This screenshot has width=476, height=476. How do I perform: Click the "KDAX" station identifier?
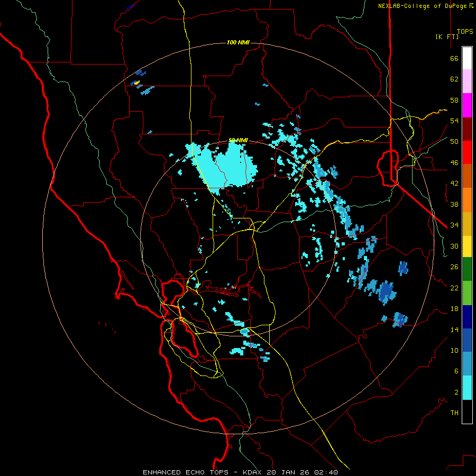click(253, 472)
